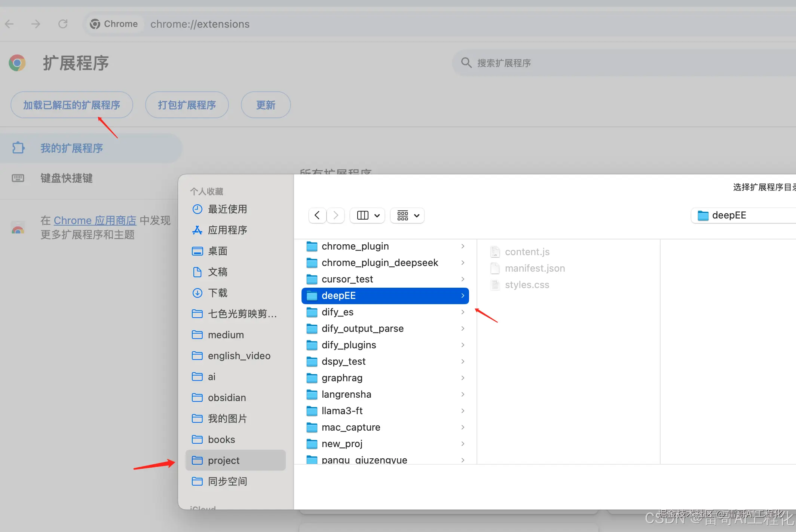Select the 下载 favorite in sidebar

pyautogui.click(x=236, y=293)
